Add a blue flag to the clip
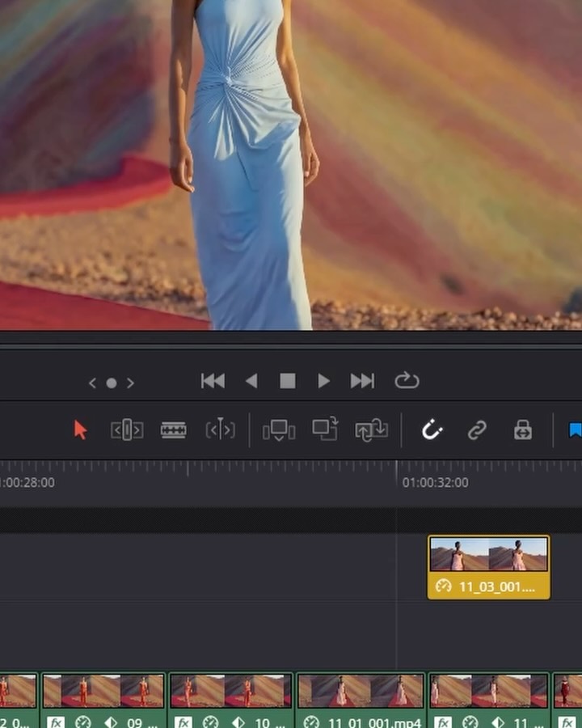Image resolution: width=582 pixels, height=728 pixels. pyautogui.click(x=575, y=430)
